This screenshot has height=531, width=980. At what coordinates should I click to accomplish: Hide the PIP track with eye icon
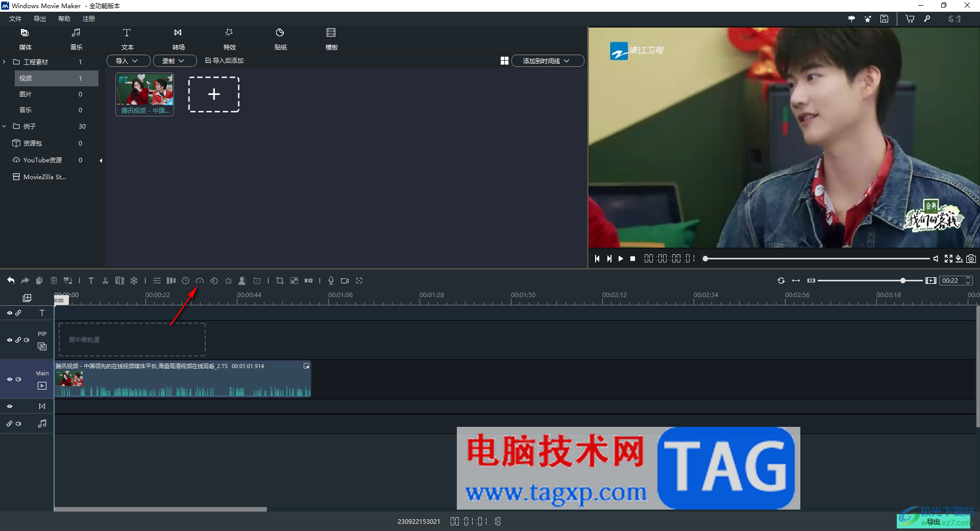9,340
